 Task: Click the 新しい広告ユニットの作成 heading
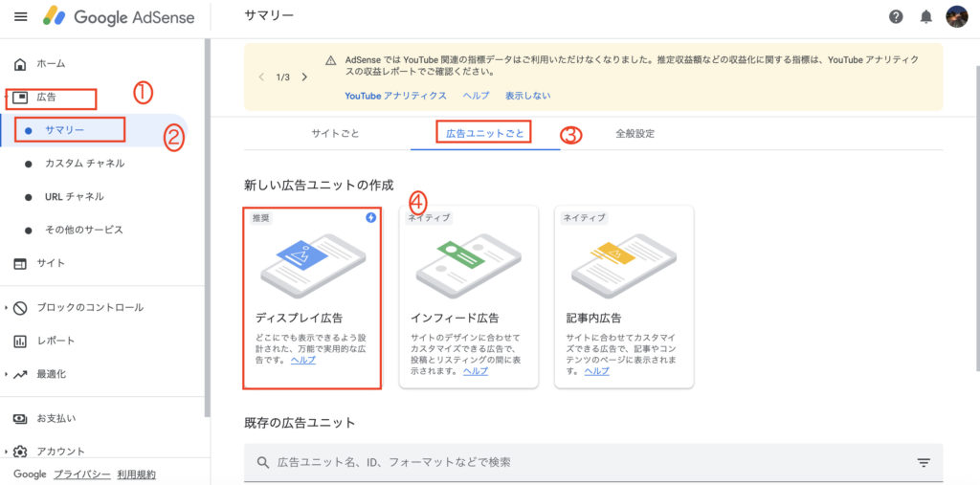tap(320, 185)
